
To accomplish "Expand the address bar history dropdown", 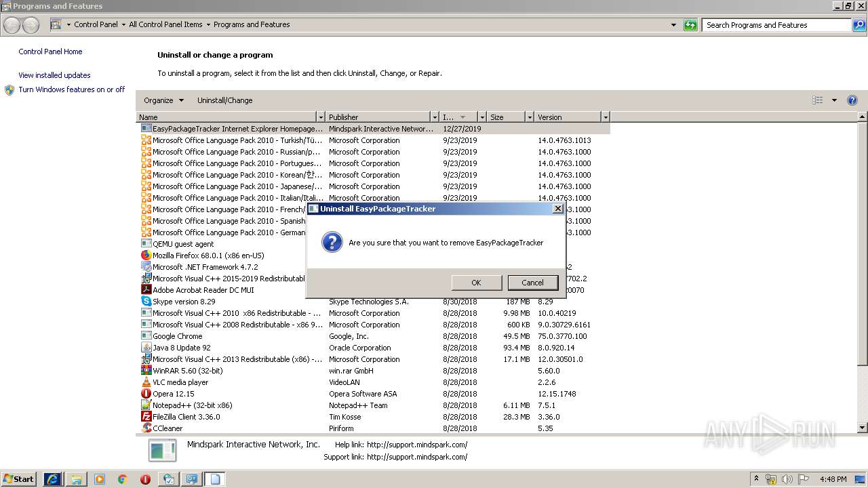I will coord(673,25).
